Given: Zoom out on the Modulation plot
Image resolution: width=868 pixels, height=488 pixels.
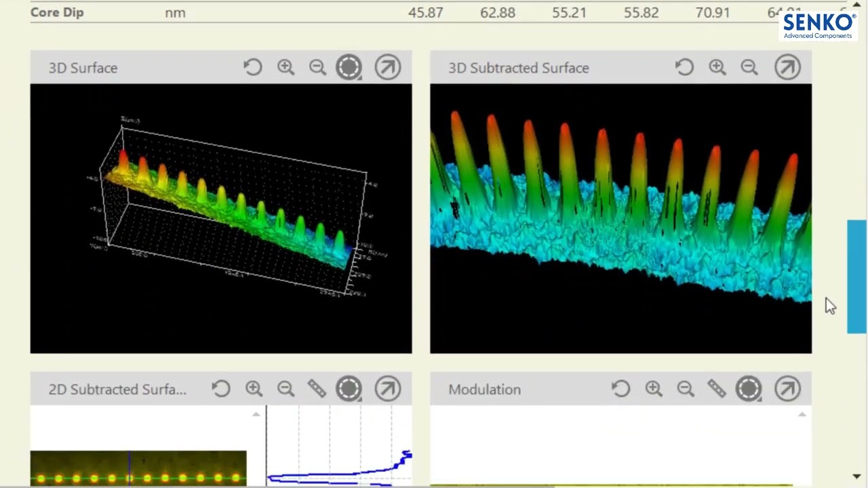Looking at the screenshot, I should click(686, 388).
